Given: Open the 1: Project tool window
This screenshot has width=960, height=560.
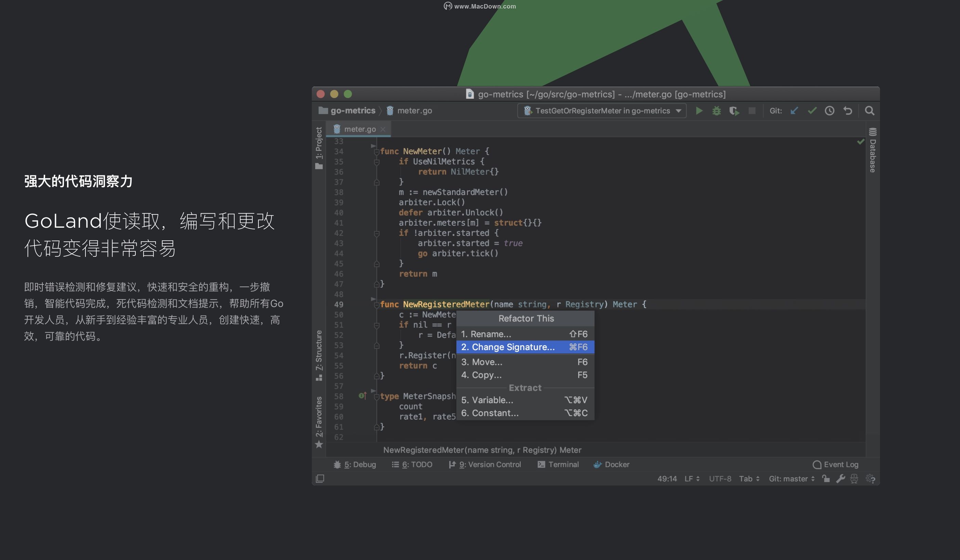Looking at the screenshot, I should pos(319,148).
